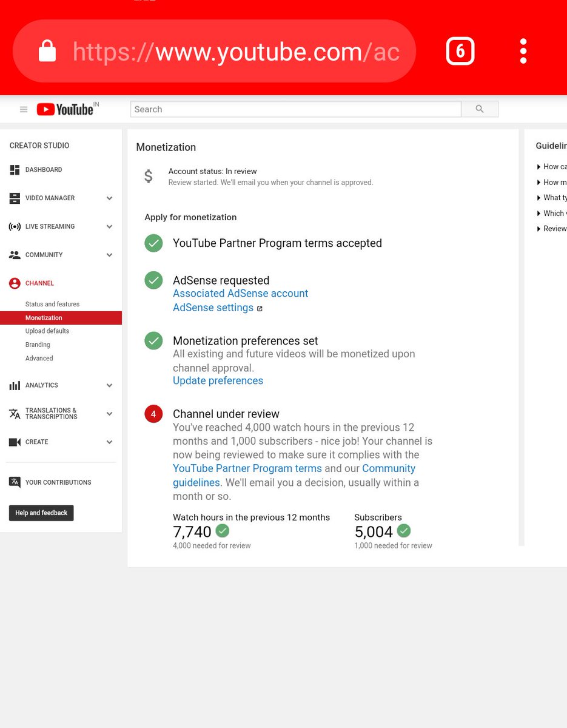The height and width of the screenshot is (728, 567).
Task: Click the Help and feedback button
Action: 41,513
